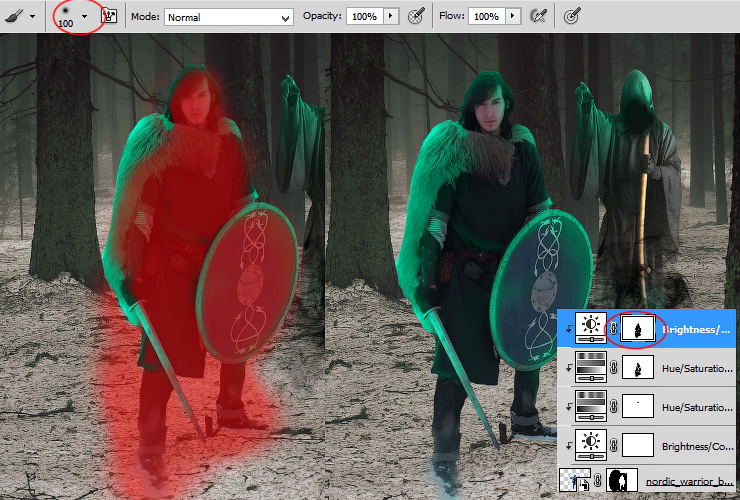Select the Hue/Saturation white mask with tiny dot
The height and width of the screenshot is (500, 740).
(x=638, y=406)
